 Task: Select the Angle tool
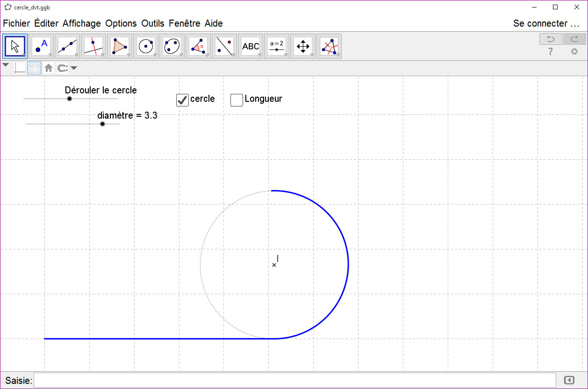click(x=198, y=46)
